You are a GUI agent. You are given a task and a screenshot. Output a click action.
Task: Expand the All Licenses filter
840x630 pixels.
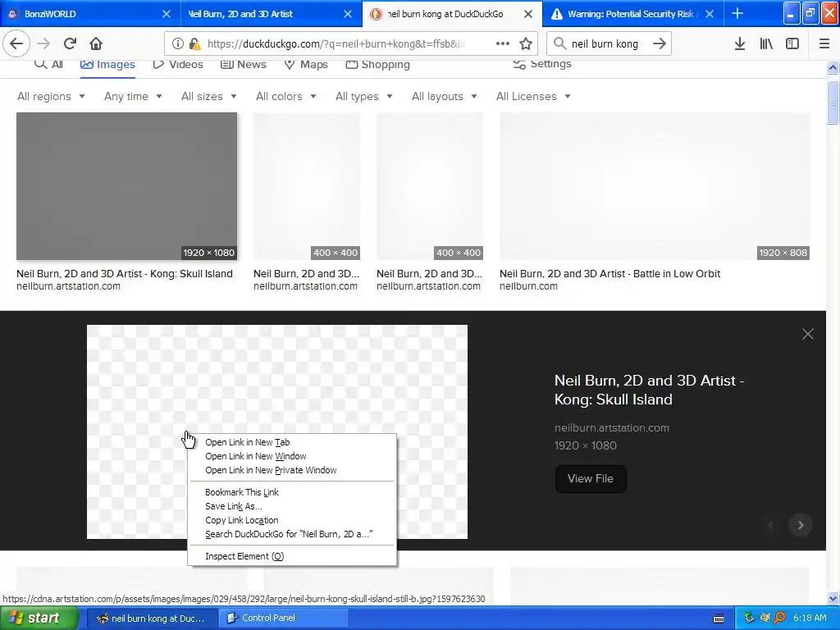click(x=533, y=97)
